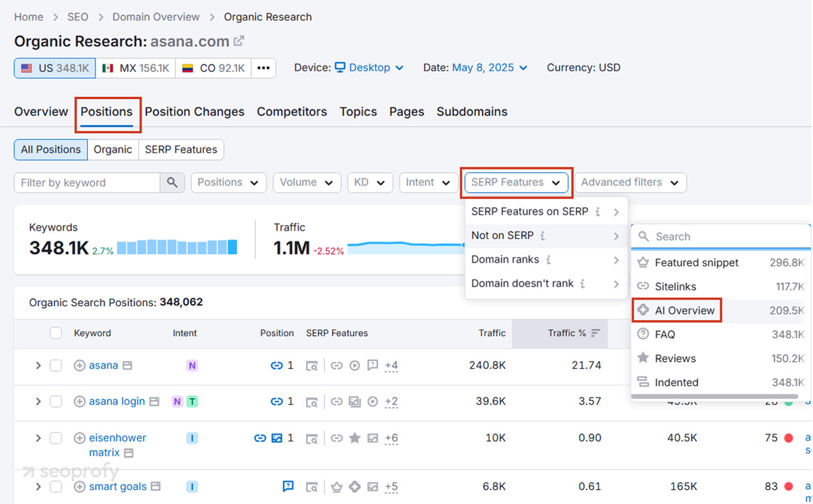Open SERP Features on SERP submenu
The height and width of the screenshot is (504, 813).
(x=546, y=211)
